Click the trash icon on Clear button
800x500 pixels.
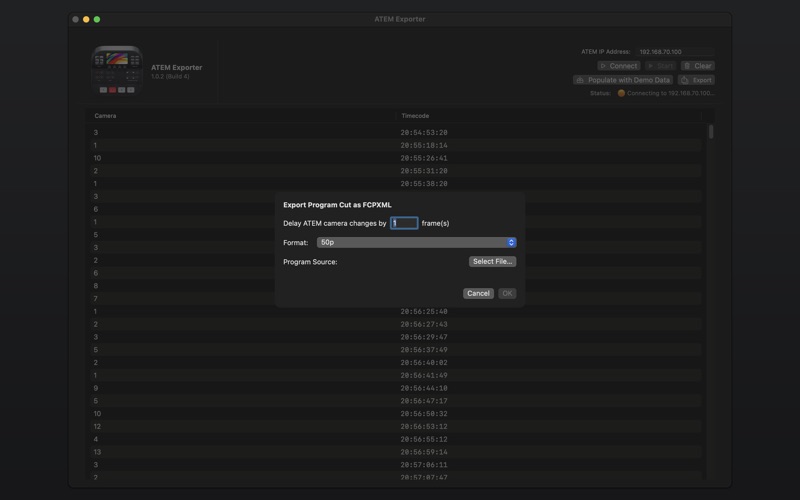pyautogui.click(x=687, y=66)
